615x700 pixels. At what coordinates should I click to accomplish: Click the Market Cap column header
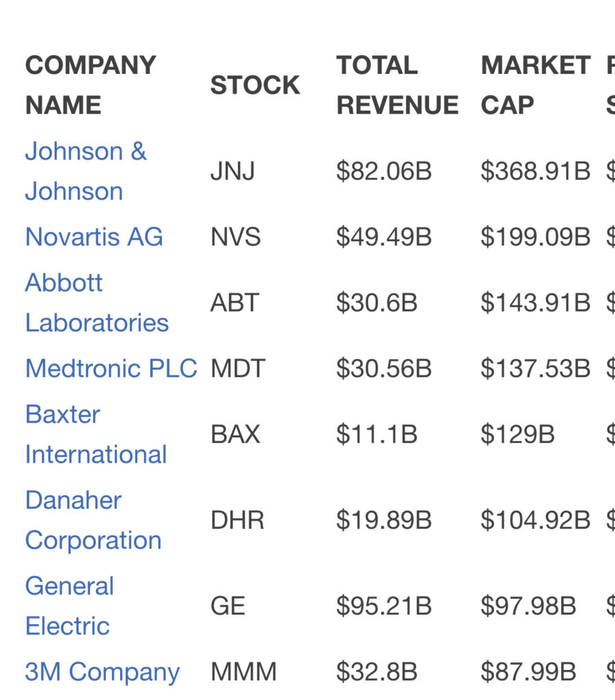tap(536, 85)
